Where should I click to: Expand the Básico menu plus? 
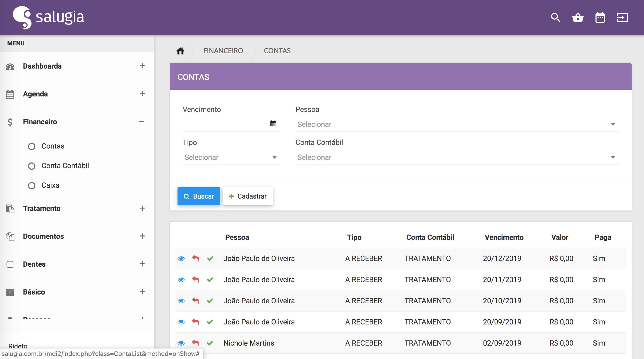pos(142,292)
